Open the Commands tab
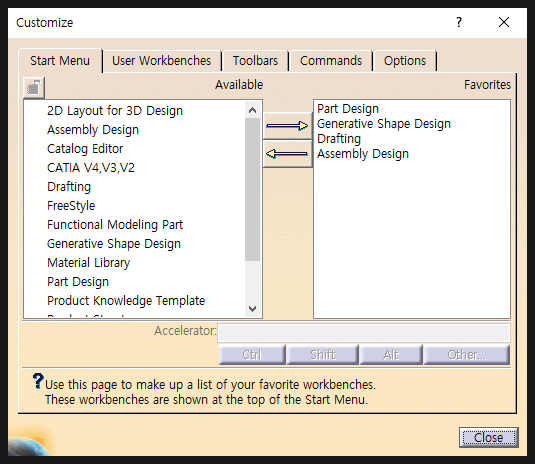This screenshot has width=535, height=464. (331, 61)
